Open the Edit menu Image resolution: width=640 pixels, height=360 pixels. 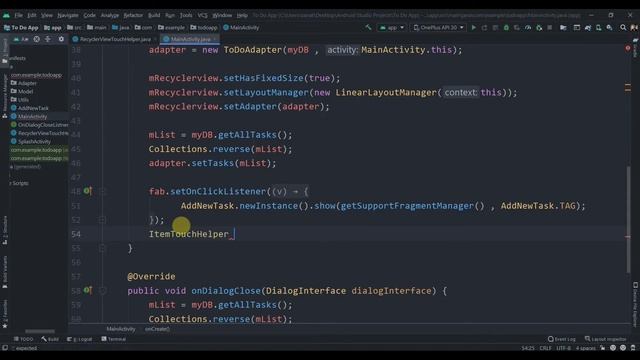(x=32, y=15)
